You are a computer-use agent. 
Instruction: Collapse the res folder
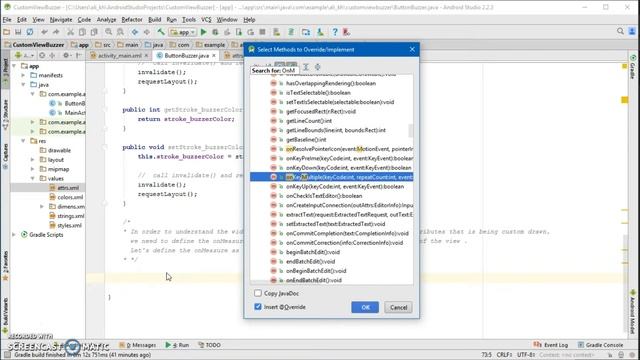coord(23,141)
